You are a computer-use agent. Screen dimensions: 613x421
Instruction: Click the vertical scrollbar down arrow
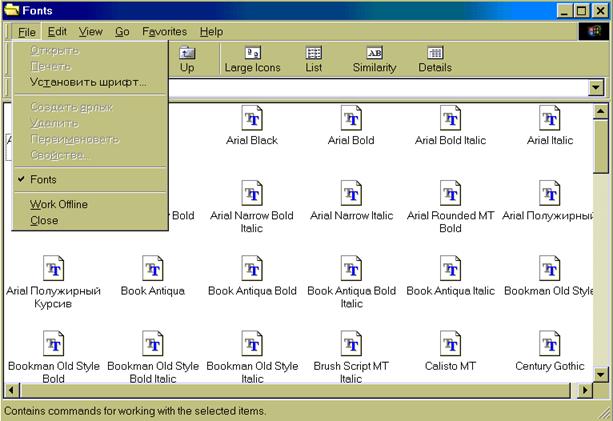click(x=602, y=374)
